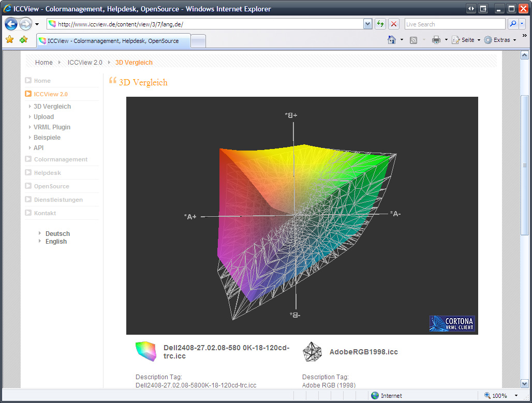This screenshot has width=532, height=403.
Task: Click the Upload link in sidebar
Action: coord(43,117)
